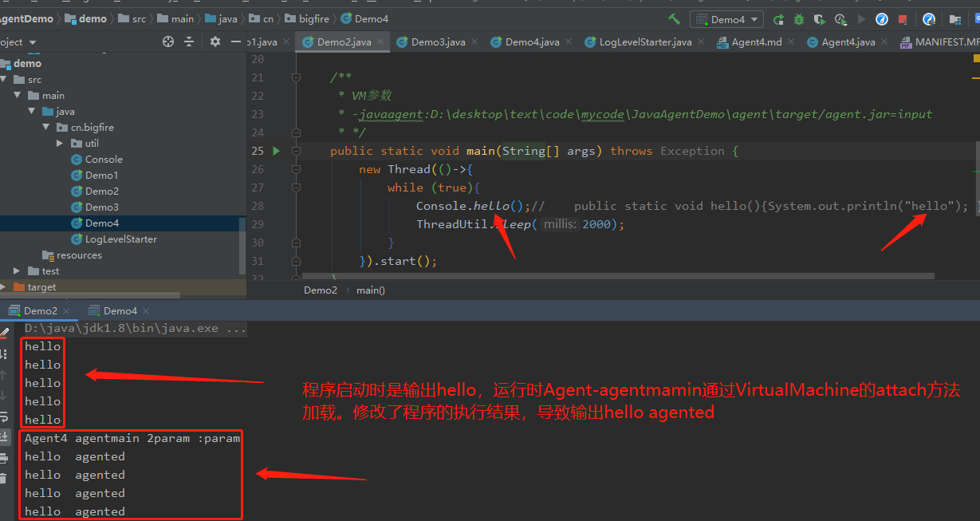Click the print icon in run console

(x=4, y=458)
